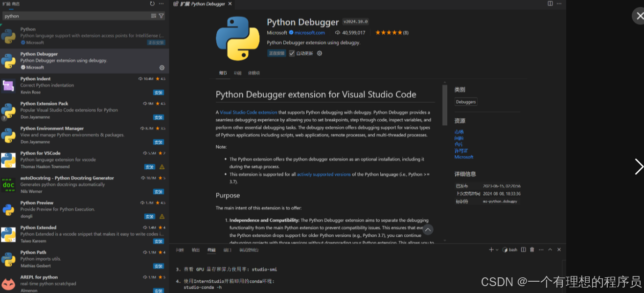Switch to the features tab of the extension
Screen dimensions: 644x293
pos(237,73)
